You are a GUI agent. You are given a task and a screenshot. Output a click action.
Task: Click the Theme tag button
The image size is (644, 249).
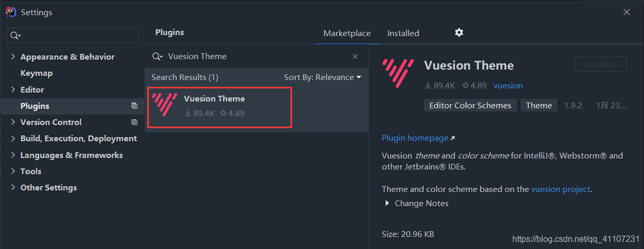pos(538,106)
